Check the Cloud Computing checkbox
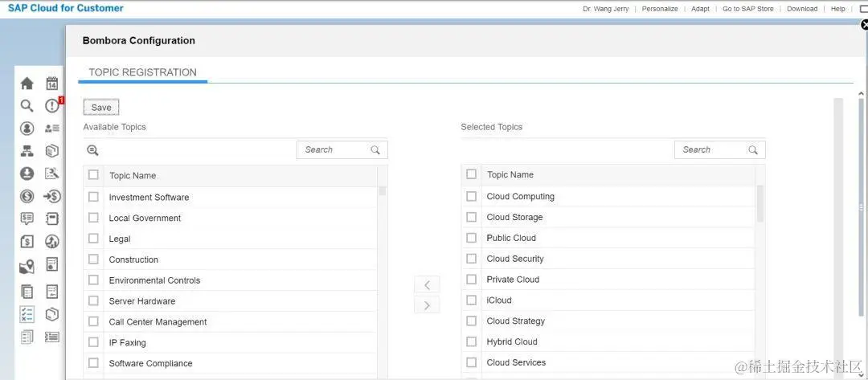 pyautogui.click(x=471, y=196)
